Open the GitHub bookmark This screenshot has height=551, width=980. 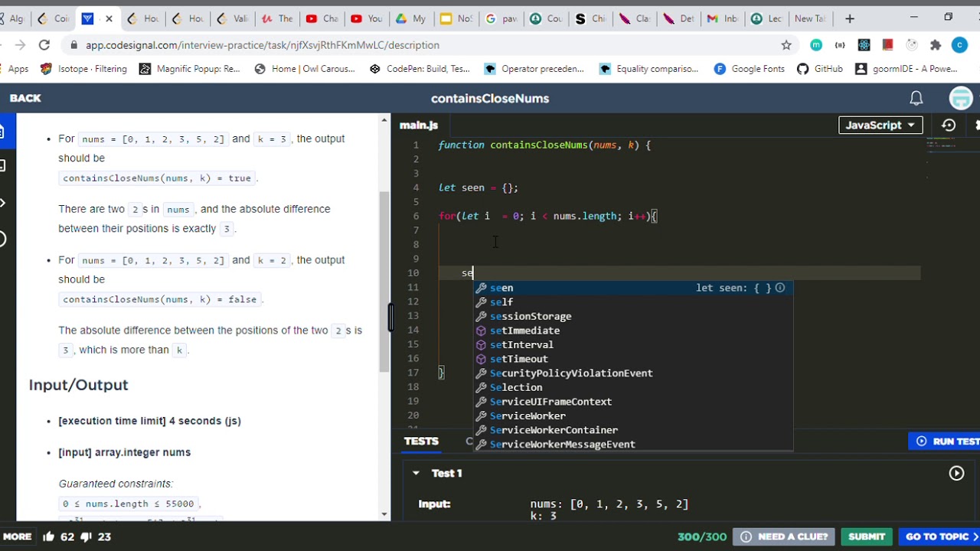(x=820, y=69)
